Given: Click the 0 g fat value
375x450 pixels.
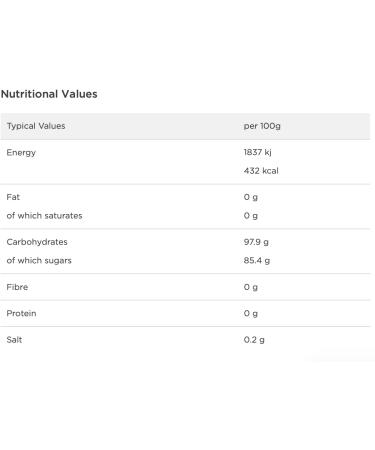Looking at the screenshot, I should click(251, 197).
